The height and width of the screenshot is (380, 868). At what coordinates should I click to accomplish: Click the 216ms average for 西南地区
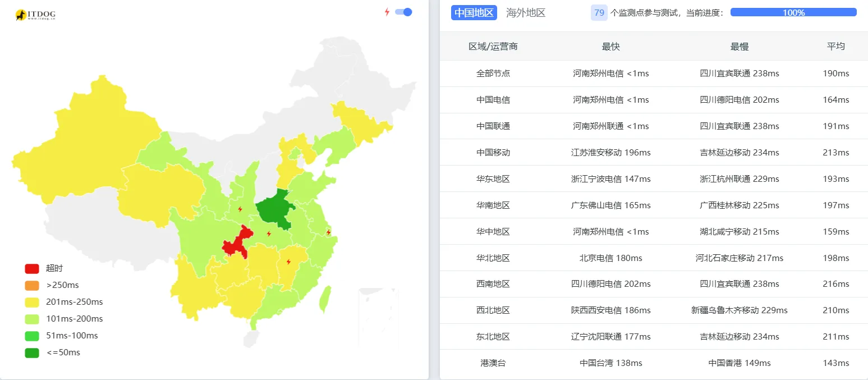[x=836, y=284]
